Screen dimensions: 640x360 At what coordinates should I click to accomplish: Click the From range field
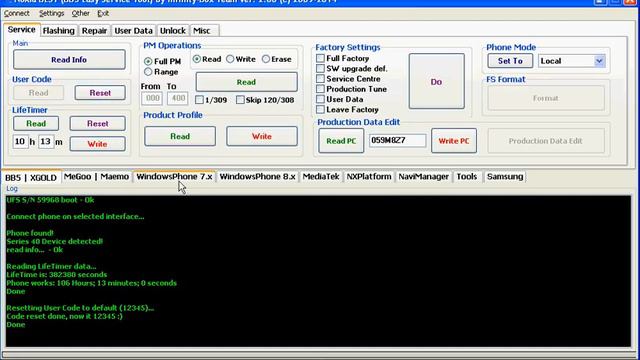[x=152, y=98]
